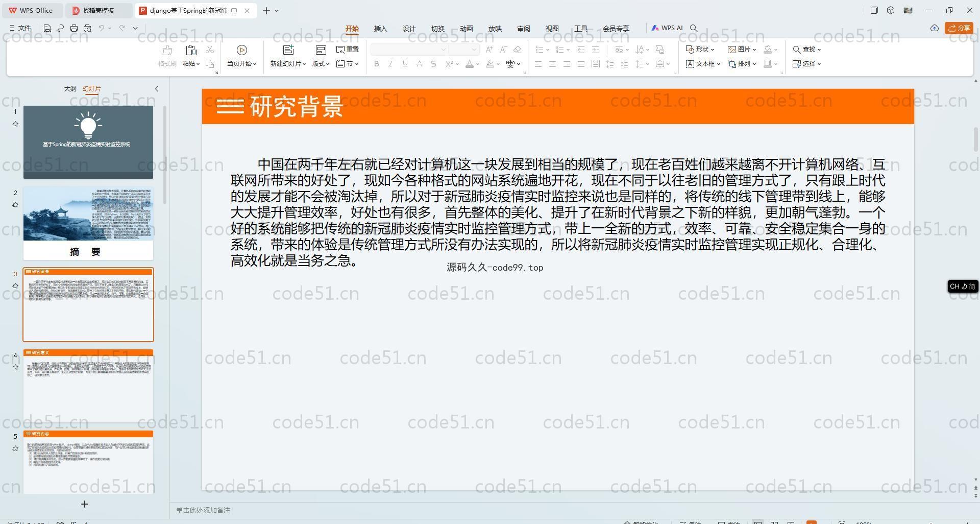Open the arrange (排列) dropdown
The height and width of the screenshot is (524, 980).
pyautogui.click(x=742, y=64)
